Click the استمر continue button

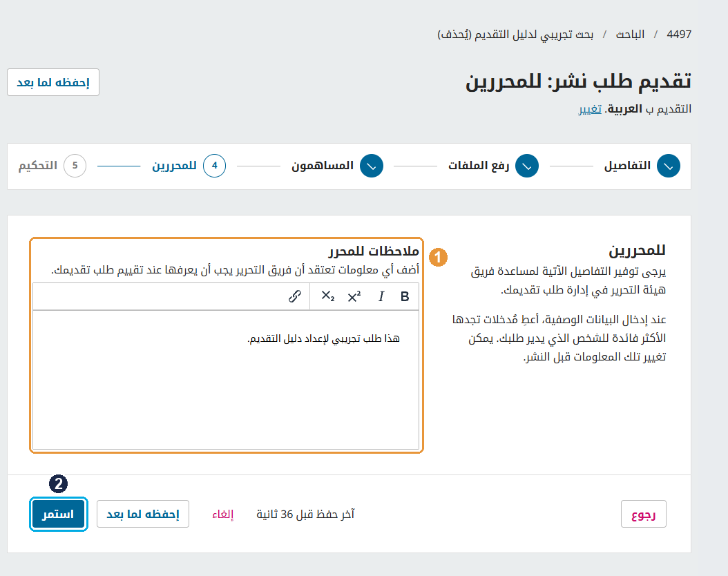[59, 514]
